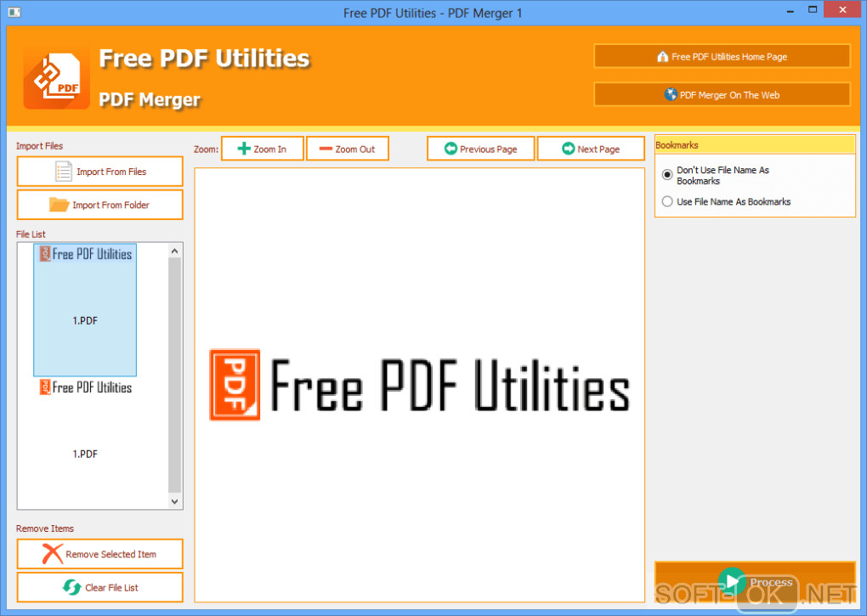Click PDF icon of second file item
The image size is (867, 616).
coord(45,387)
